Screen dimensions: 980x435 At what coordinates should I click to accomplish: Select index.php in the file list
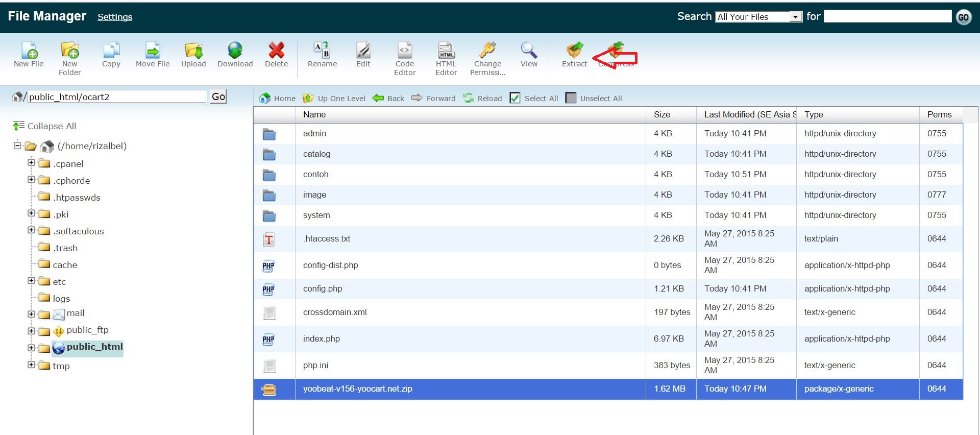pos(608,339)
